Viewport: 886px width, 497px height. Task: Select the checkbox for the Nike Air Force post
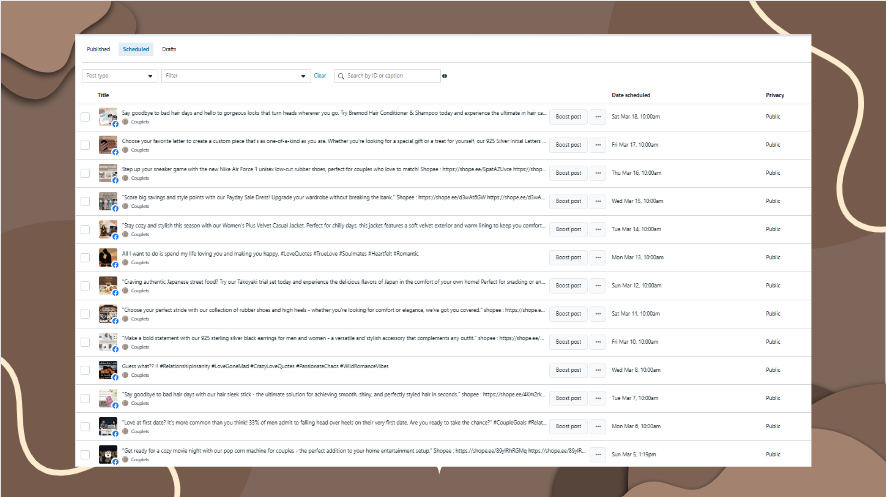(x=85, y=173)
